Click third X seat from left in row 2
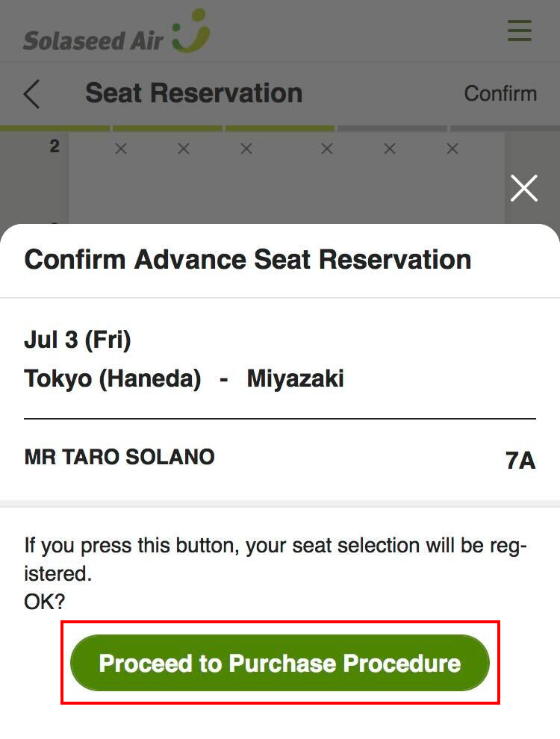This screenshot has width=560, height=739. tap(246, 149)
